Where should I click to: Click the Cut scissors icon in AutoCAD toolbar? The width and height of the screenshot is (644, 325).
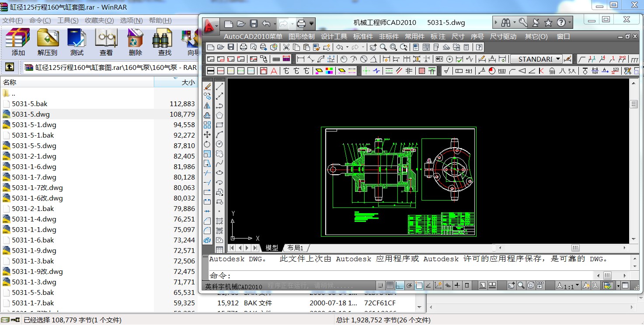[286, 47]
